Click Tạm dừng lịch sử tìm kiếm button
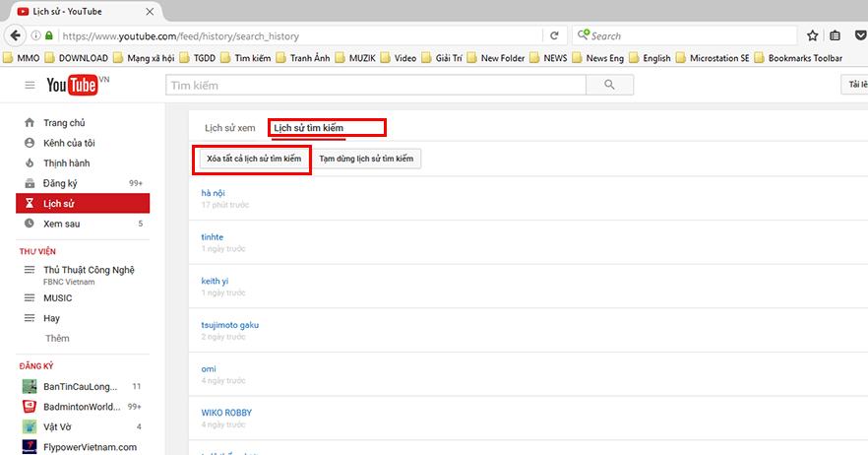The width and height of the screenshot is (868, 455). (x=366, y=159)
